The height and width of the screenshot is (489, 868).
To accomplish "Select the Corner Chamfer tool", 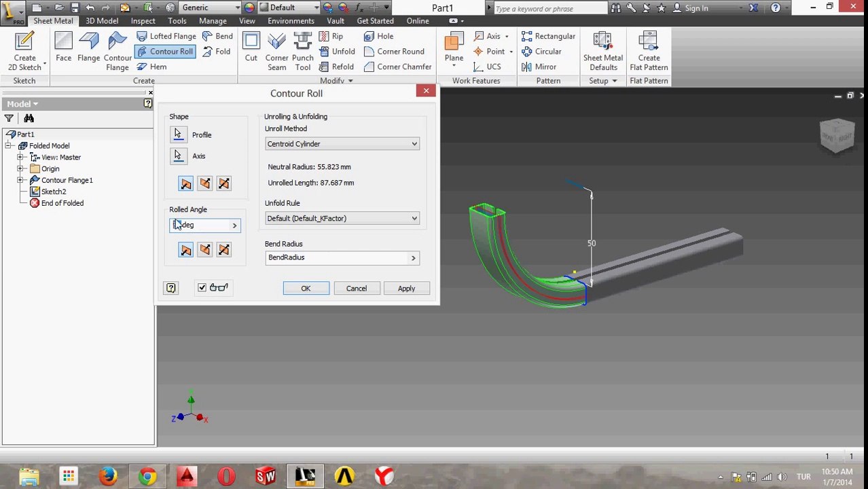I will click(397, 67).
